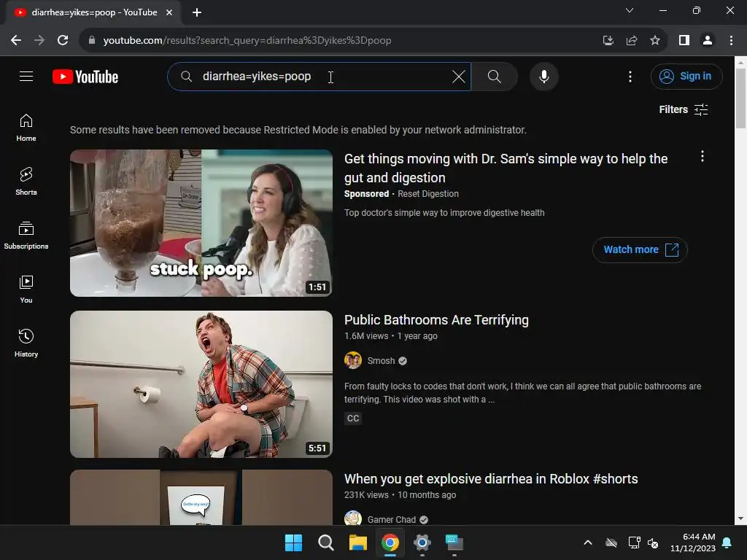Share this page using the share icon

632,41
